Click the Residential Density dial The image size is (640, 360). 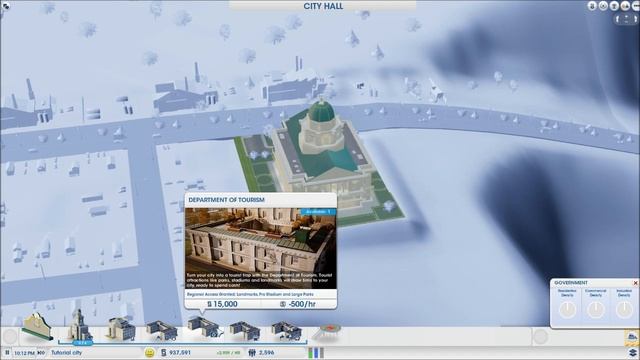click(x=567, y=310)
